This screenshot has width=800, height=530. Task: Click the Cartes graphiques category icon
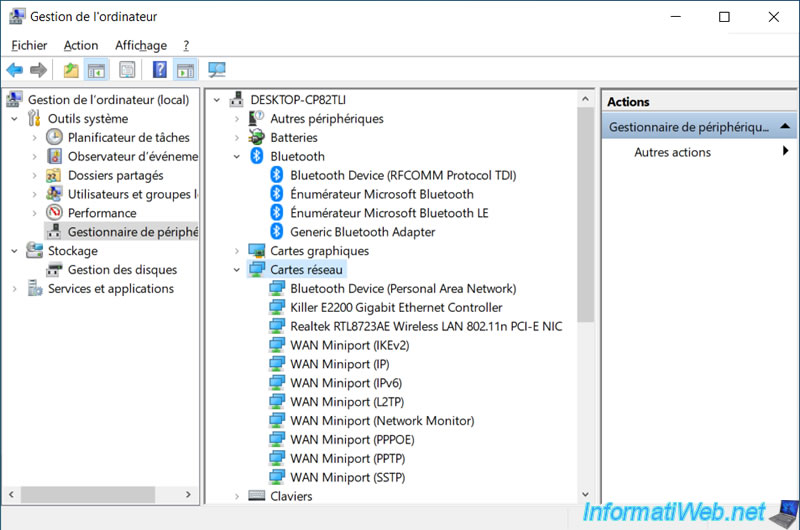point(257,250)
